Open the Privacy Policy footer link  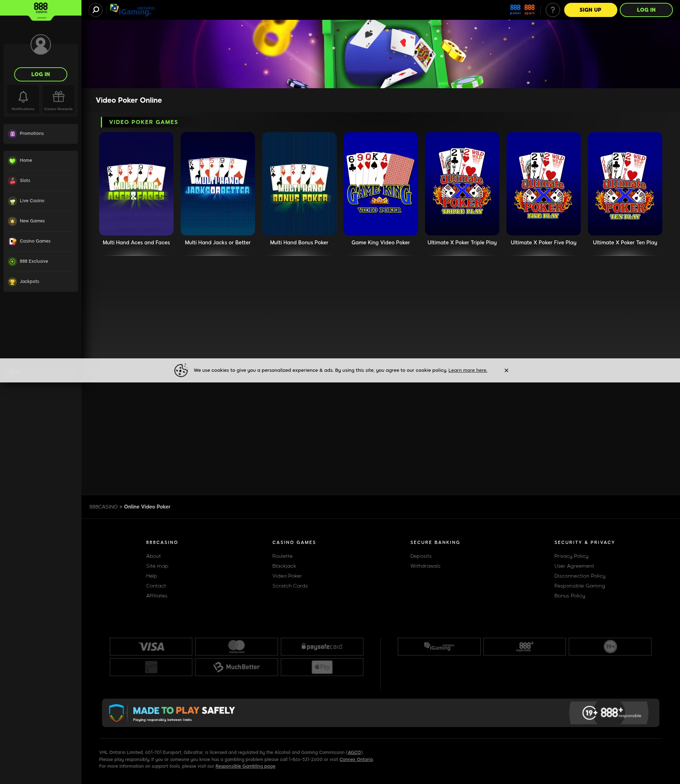coord(571,556)
